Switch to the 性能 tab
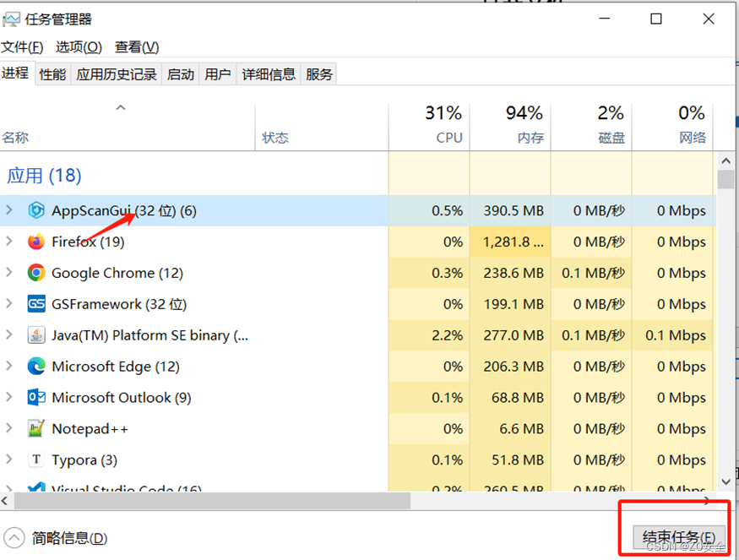 click(x=52, y=74)
